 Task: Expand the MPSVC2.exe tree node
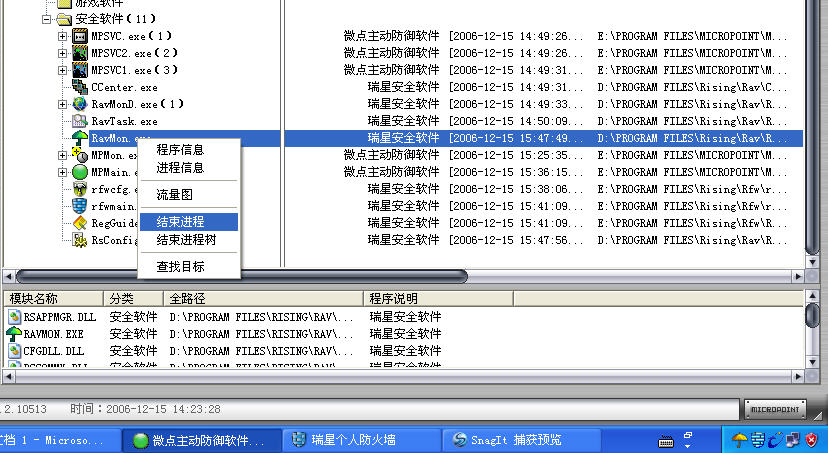(62, 53)
